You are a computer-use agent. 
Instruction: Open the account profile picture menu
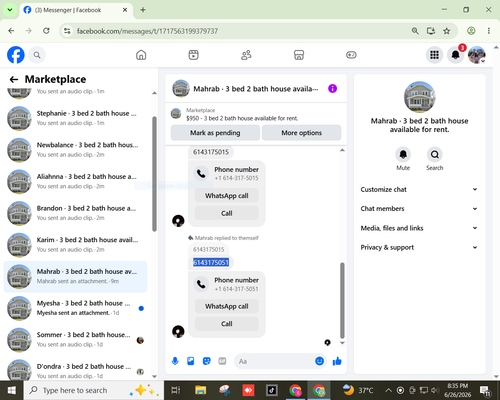(x=477, y=55)
